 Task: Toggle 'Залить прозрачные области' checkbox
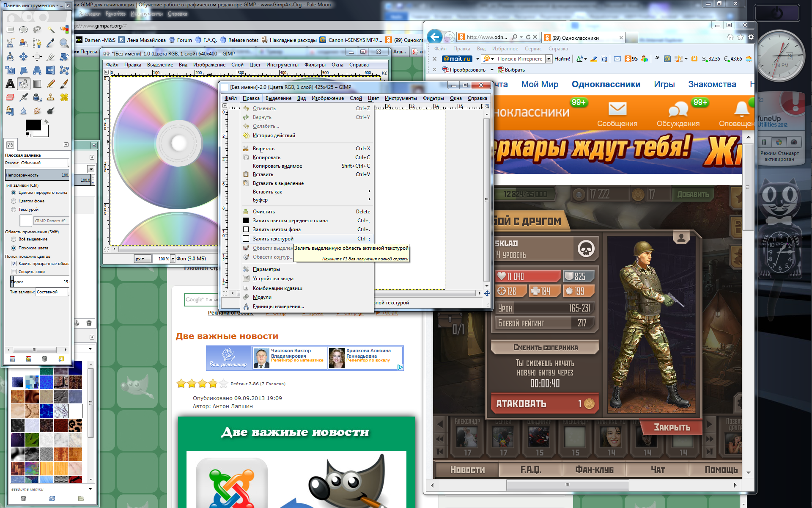(x=14, y=263)
